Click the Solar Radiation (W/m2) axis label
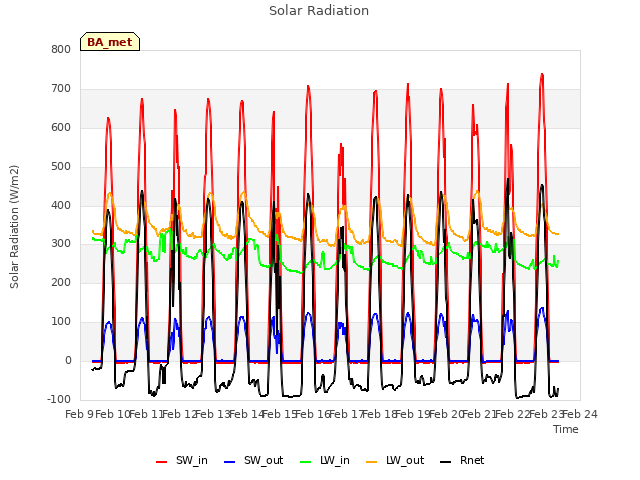Image resolution: width=640 pixels, height=480 pixels. click(x=14, y=227)
